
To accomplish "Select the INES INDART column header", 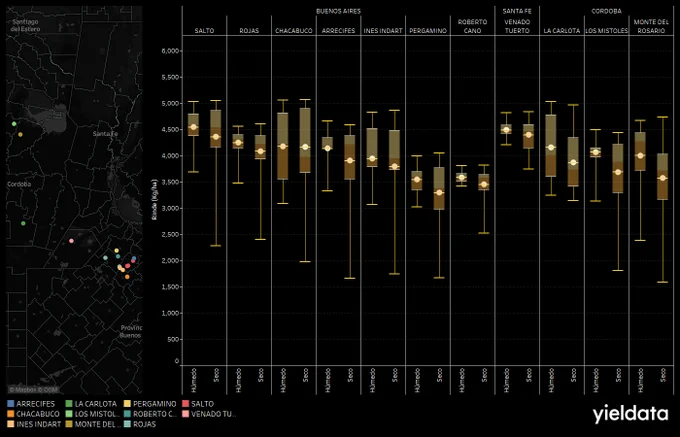I will coord(383,31).
